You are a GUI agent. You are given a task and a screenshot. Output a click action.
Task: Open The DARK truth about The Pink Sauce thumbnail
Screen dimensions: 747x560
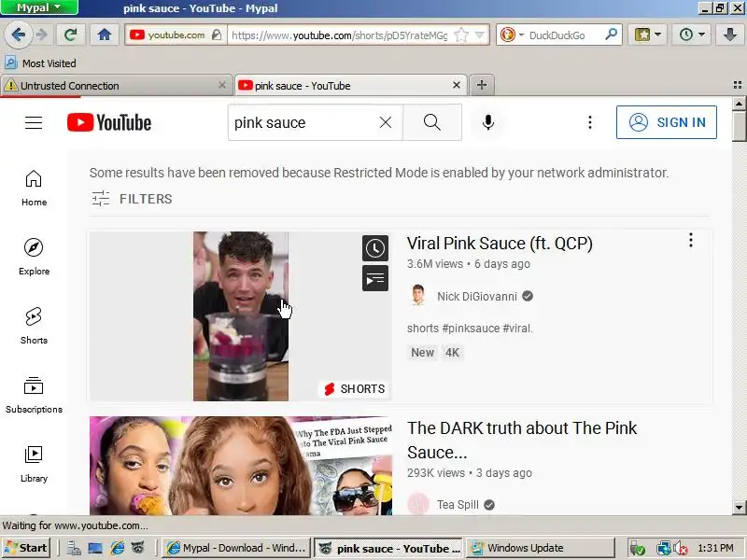(x=241, y=466)
